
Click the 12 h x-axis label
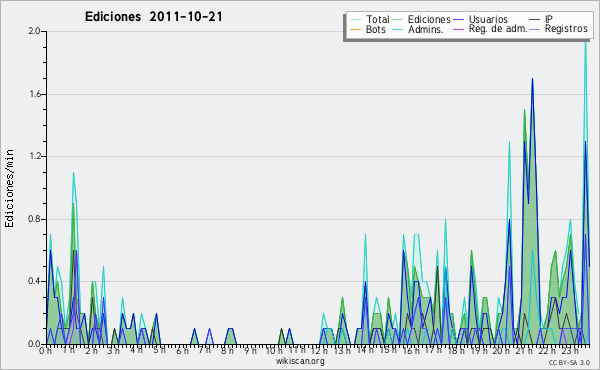tap(318, 350)
